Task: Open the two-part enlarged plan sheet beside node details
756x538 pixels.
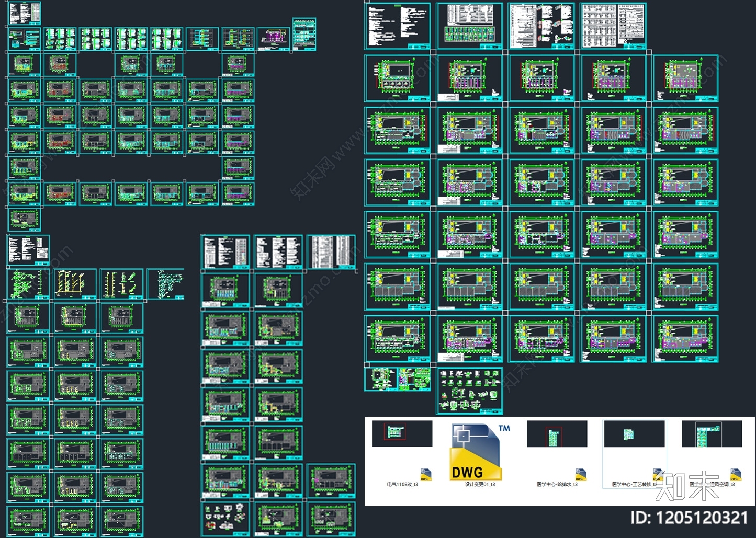Action: click(x=398, y=380)
